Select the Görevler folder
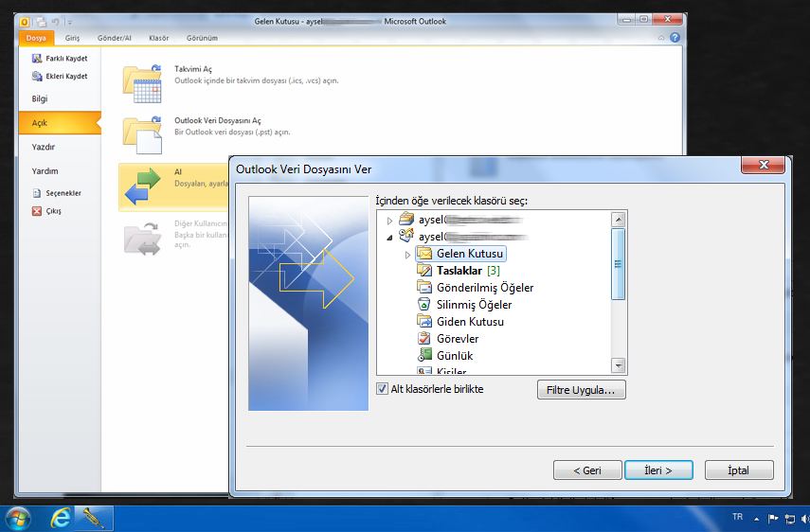Screen dimensions: 810x532 point(447,339)
